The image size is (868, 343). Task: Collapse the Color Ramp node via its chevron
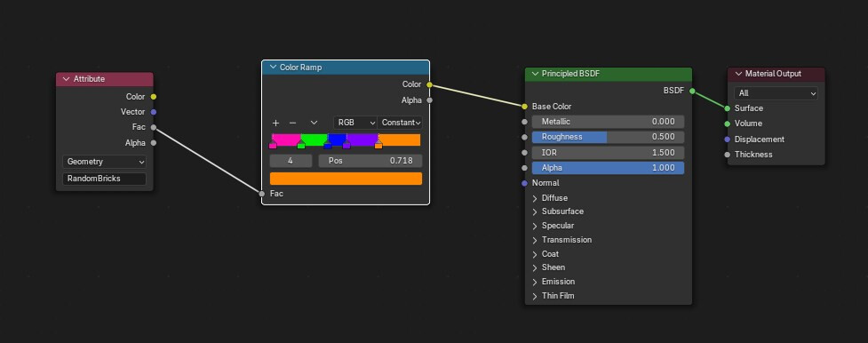273,67
